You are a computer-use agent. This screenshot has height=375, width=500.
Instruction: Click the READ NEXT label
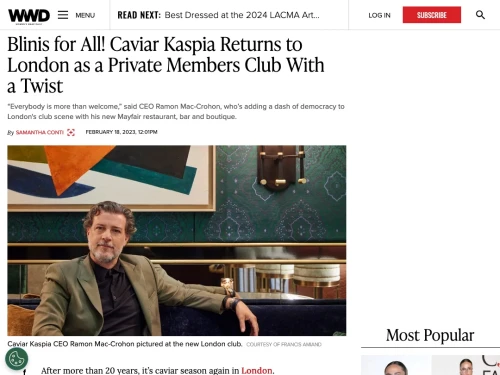[x=139, y=15]
